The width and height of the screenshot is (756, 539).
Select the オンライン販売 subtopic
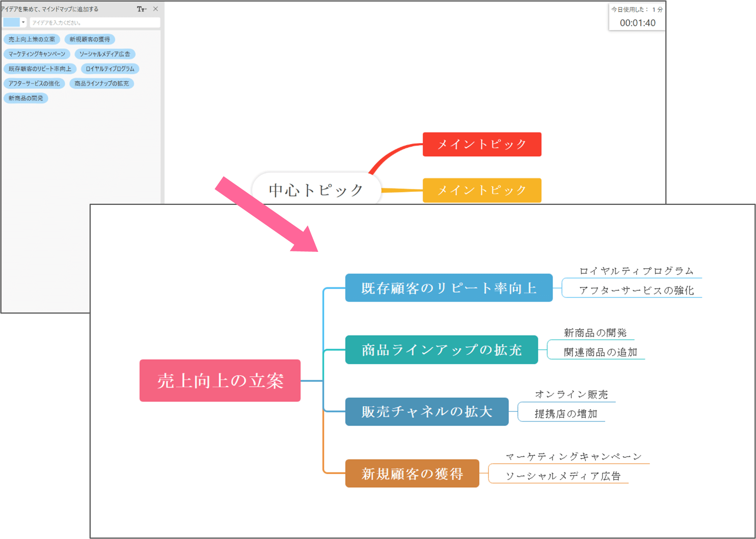pos(571,394)
